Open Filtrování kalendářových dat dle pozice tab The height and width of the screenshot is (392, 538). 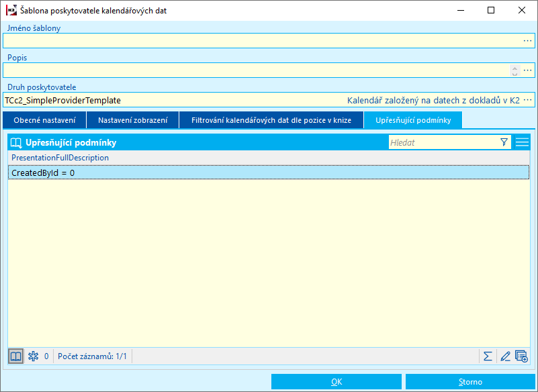[271, 120]
